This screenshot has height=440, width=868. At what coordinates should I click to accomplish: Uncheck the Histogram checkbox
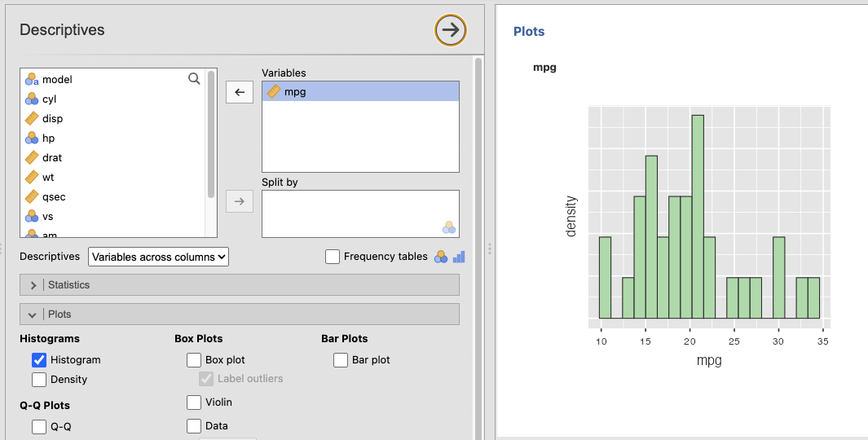coord(39,359)
